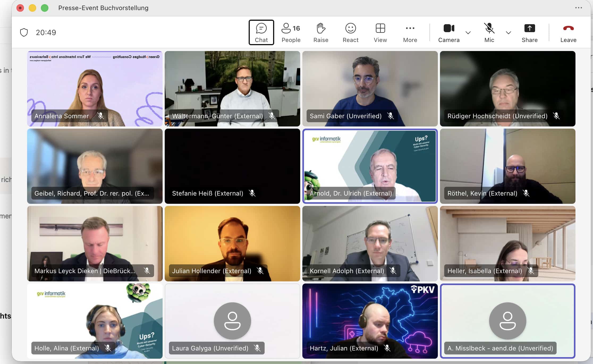Show the People participants list

291,32
